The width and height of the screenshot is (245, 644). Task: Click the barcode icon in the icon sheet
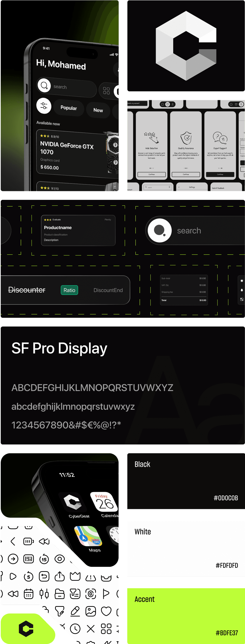point(29,559)
